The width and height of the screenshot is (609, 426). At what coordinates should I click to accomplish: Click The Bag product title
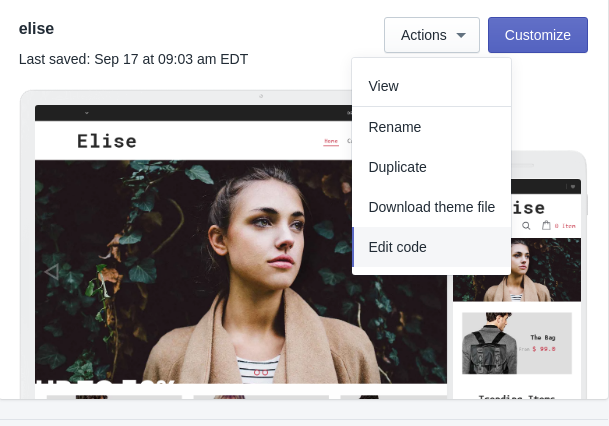pos(542,337)
